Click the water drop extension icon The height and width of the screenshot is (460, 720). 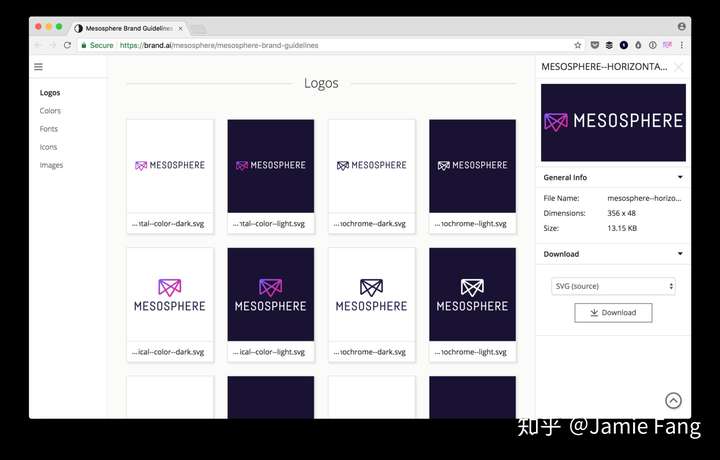638,45
